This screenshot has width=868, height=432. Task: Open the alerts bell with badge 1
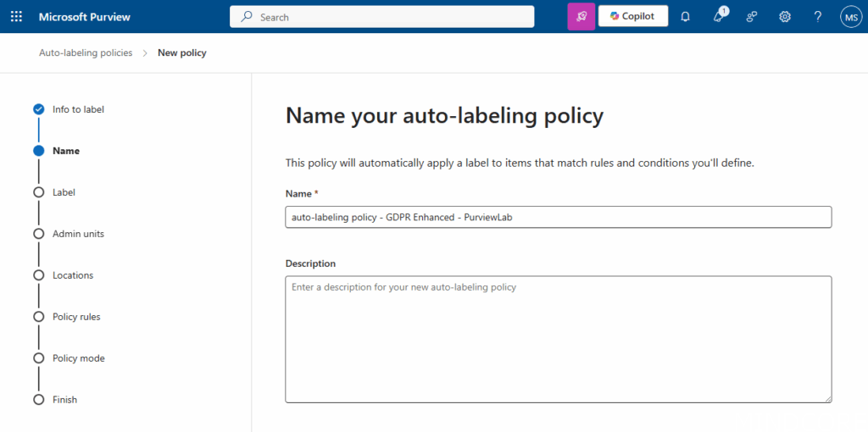[x=719, y=17]
